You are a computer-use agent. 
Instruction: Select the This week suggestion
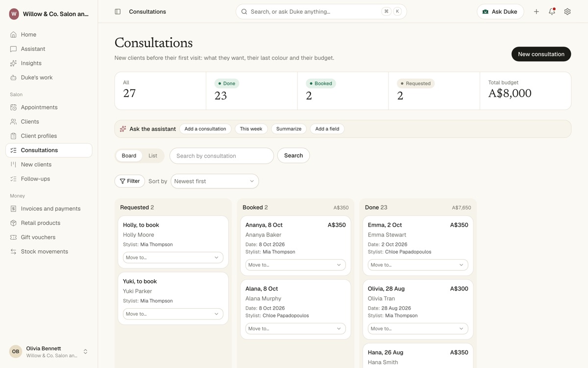point(251,129)
